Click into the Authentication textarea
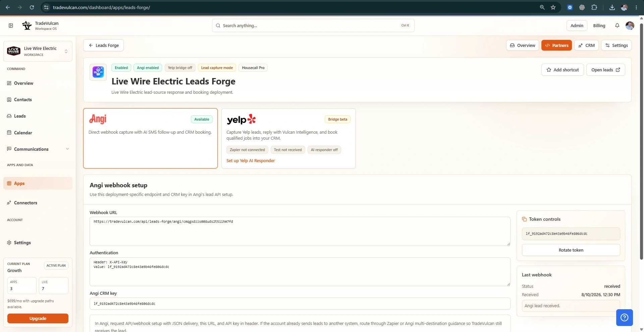 (300, 272)
